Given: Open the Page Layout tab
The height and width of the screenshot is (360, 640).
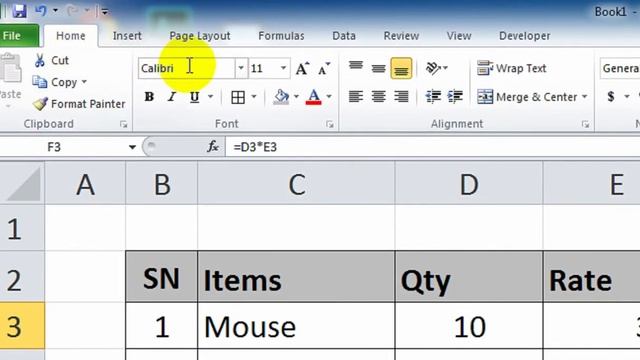Looking at the screenshot, I should (200, 36).
